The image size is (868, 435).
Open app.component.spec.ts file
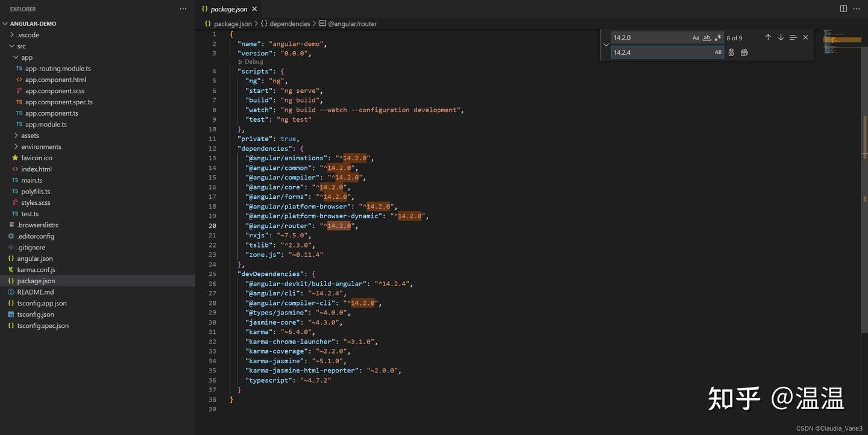pyautogui.click(x=97, y=102)
